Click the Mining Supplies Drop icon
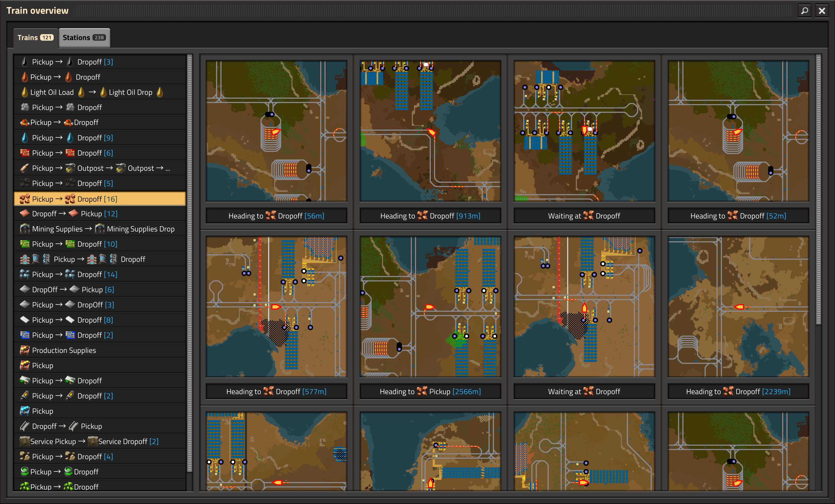This screenshot has height=504, width=835. (x=100, y=229)
